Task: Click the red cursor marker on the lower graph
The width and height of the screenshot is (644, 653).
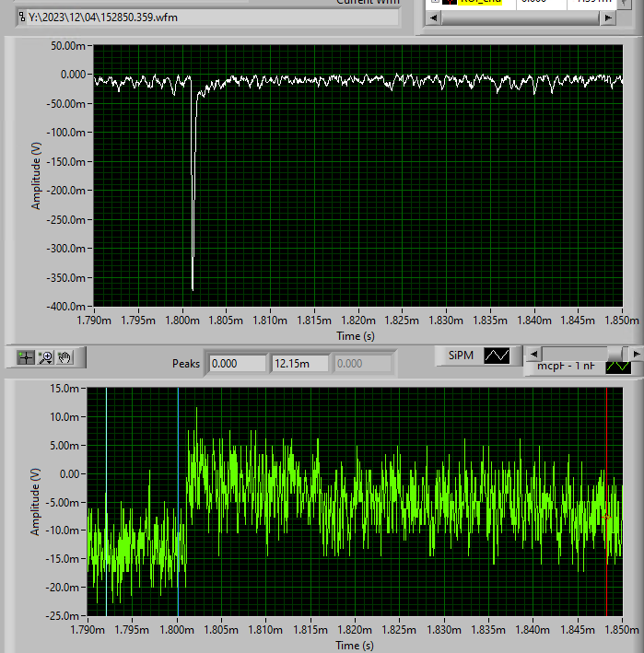Action: (606, 518)
